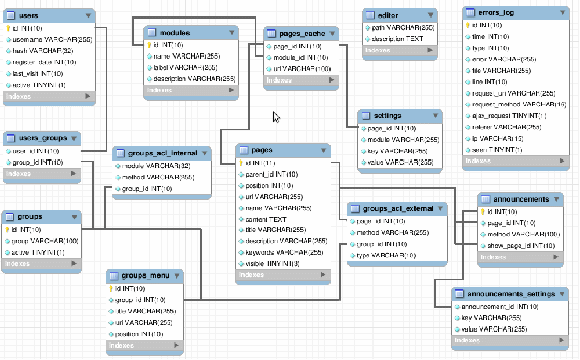Click the key icon next to groups id
Screen dimensions: 580x360
pyautogui.click(x=7, y=230)
